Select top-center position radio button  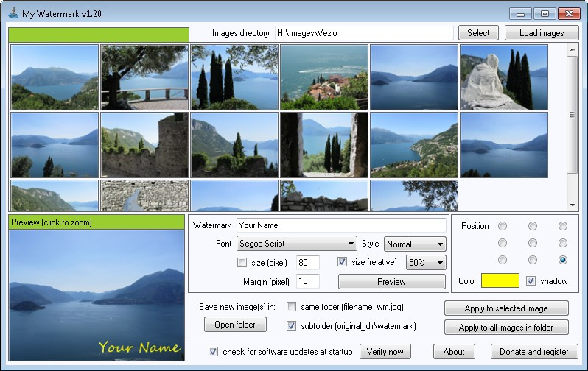533,226
